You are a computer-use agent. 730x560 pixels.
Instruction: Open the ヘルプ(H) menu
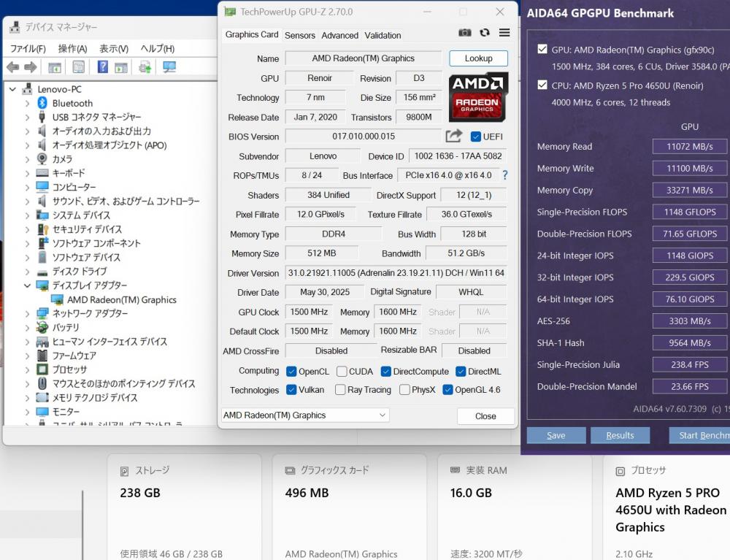[x=158, y=48]
